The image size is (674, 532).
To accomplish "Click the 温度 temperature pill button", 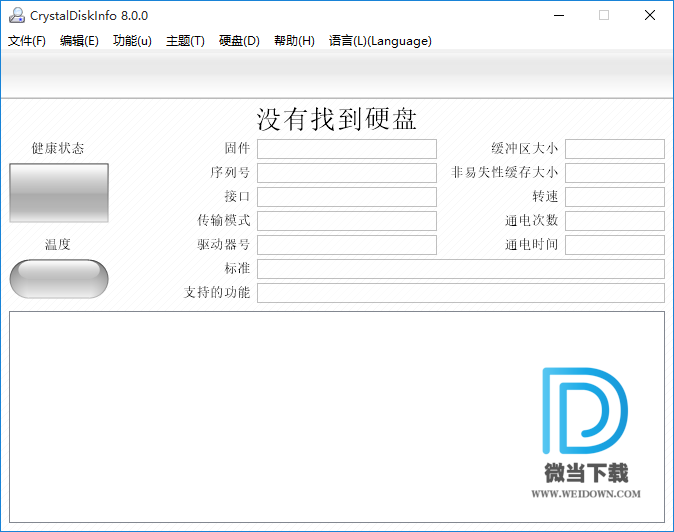I will coord(59,278).
